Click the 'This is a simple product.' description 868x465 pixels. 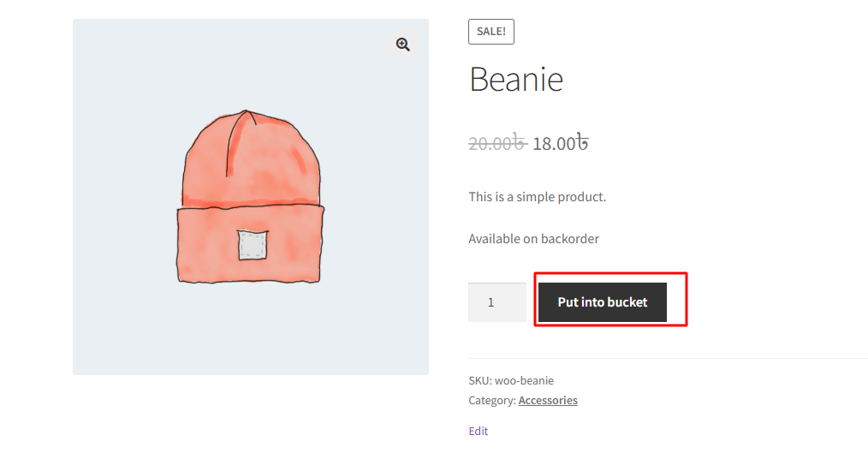coord(537,197)
